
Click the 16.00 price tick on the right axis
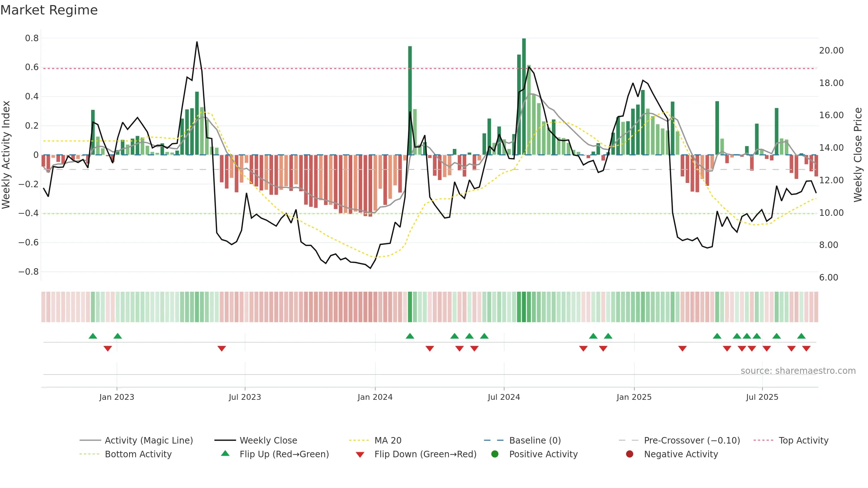click(x=831, y=115)
